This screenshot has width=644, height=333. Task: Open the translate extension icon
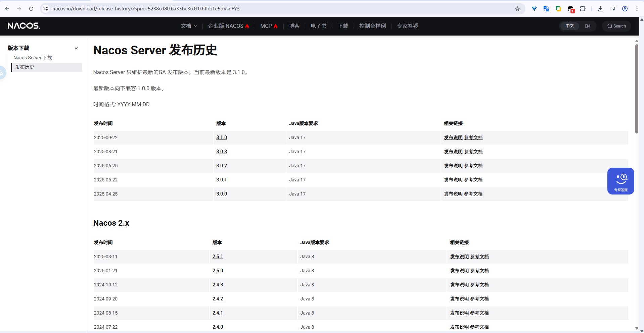(x=546, y=9)
